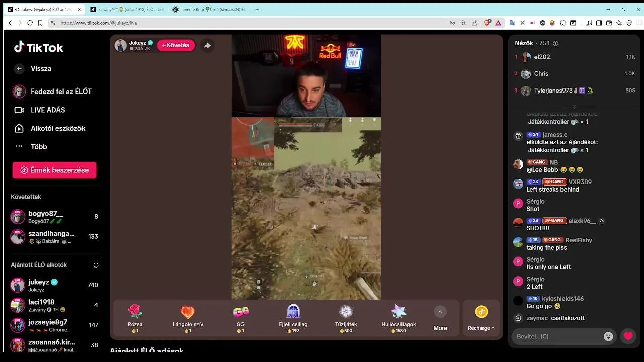Send the Éjjeli csillag gift
The height and width of the screenshot is (362, 644).
pos(293,319)
